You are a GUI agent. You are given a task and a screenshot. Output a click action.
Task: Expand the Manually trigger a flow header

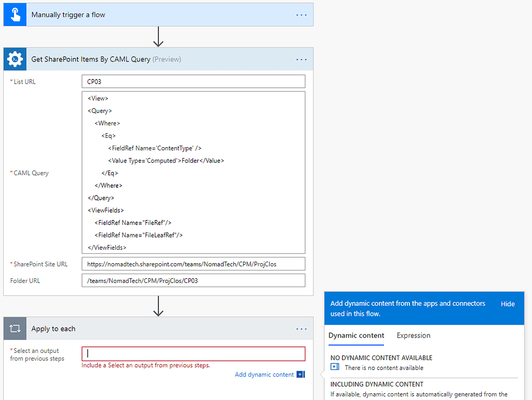pos(158,15)
